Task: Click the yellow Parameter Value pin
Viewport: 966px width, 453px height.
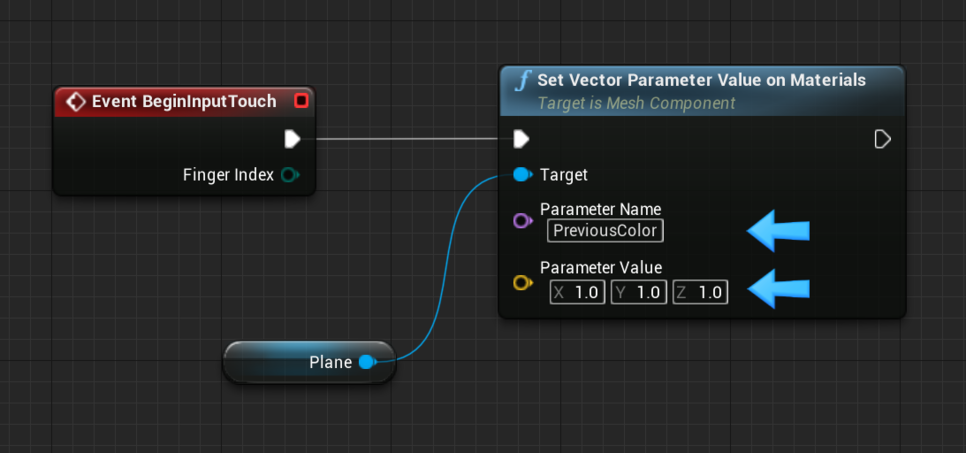Action: point(522,283)
